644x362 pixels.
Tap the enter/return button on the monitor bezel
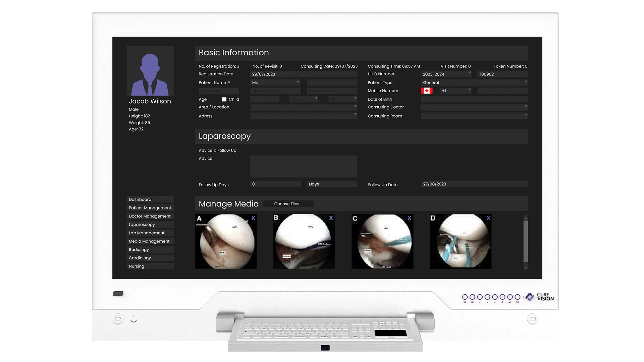510,297
